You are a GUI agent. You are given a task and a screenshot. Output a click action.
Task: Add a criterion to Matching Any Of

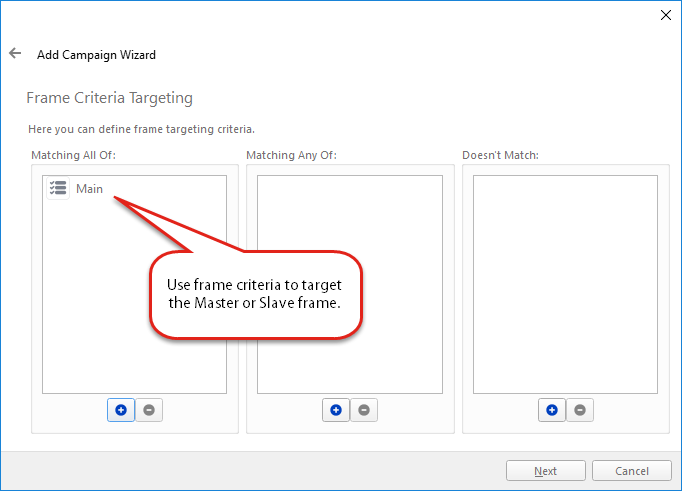coord(336,410)
